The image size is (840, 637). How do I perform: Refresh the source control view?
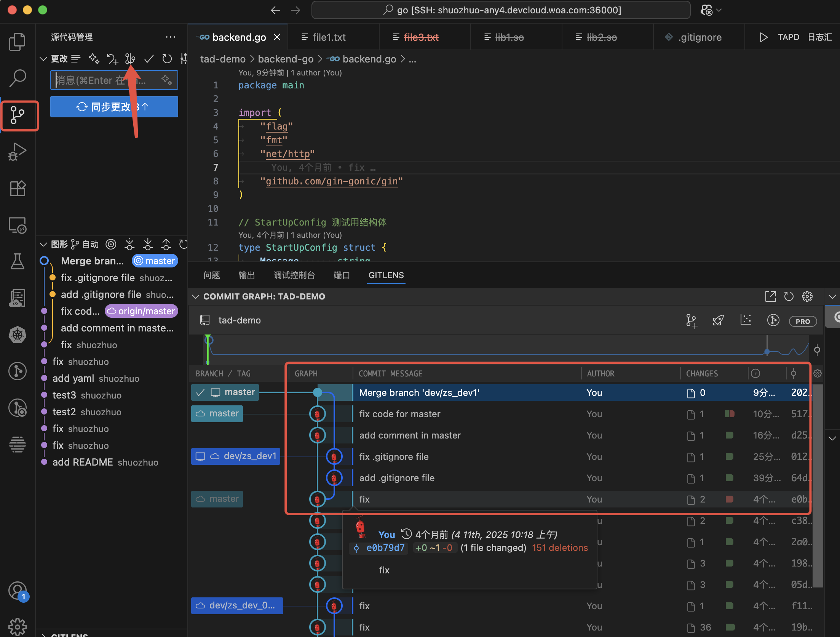tap(167, 59)
